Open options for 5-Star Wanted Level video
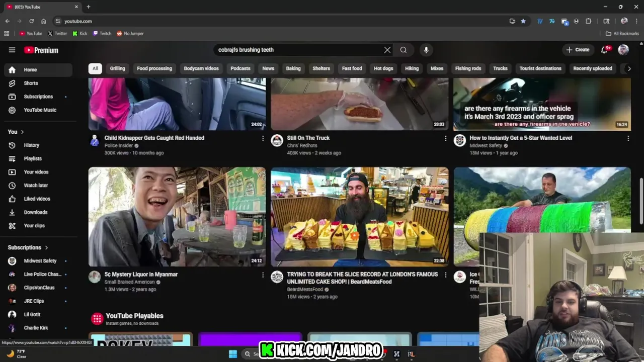The width and height of the screenshot is (644, 362). [628, 138]
